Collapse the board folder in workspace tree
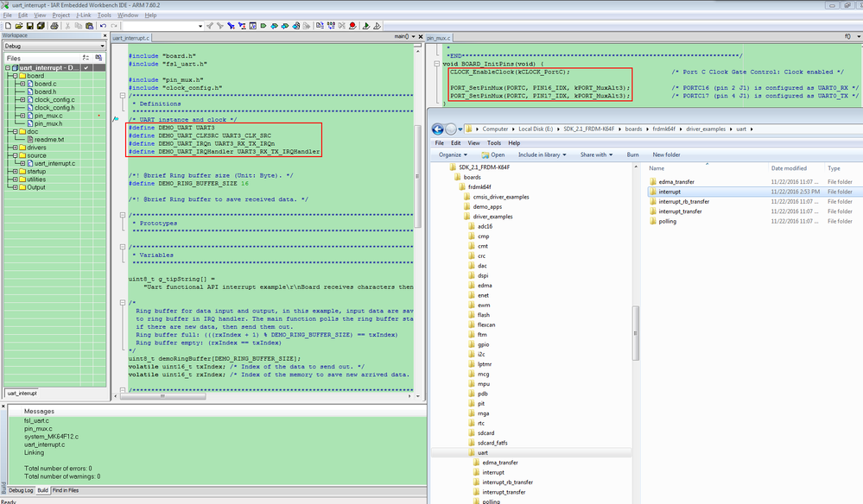The width and height of the screenshot is (863, 504). click(15, 76)
